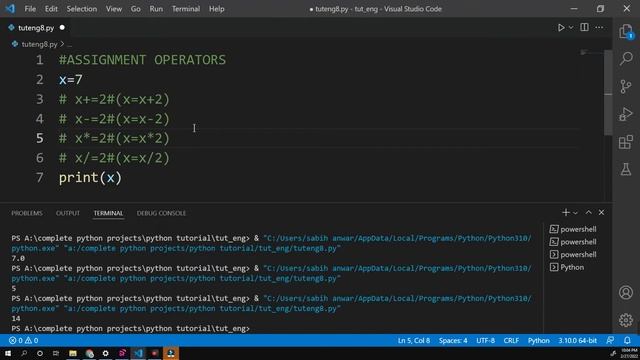
Task: Open Task View on the taskbar
Action: 56,353
